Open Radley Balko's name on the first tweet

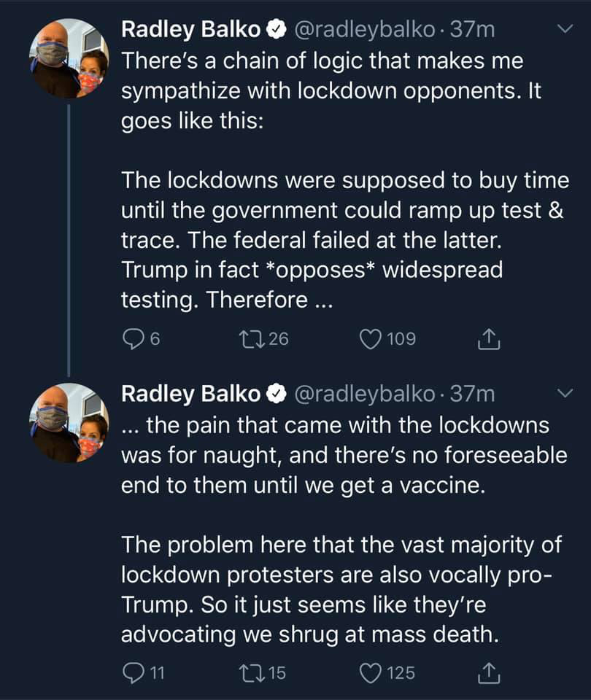pyautogui.click(x=190, y=30)
